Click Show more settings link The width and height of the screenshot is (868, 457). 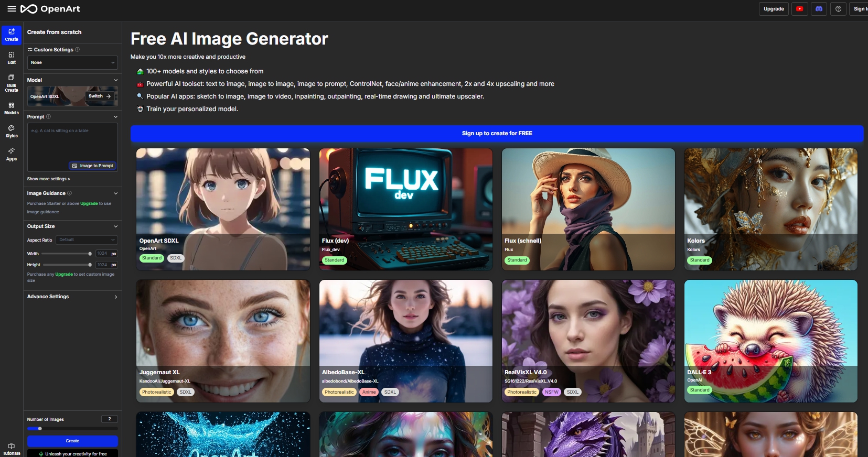click(x=49, y=179)
